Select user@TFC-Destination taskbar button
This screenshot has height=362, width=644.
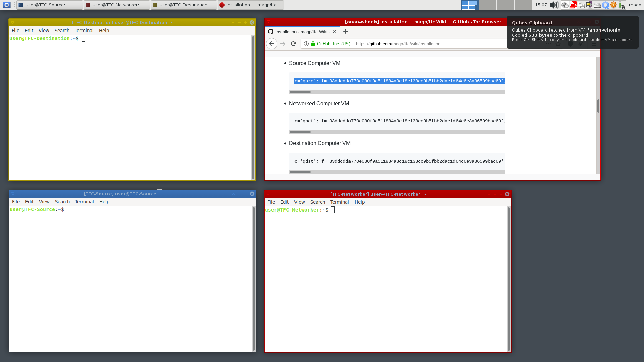183,5
